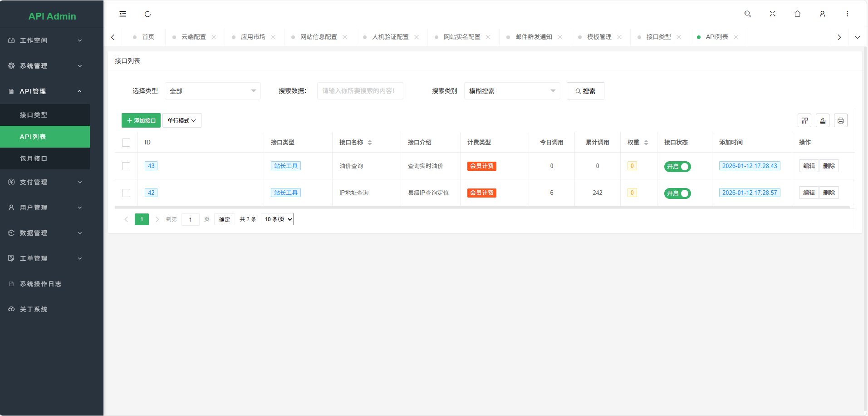Open the column visibility icon
This screenshot has height=416, width=868.
point(804,120)
